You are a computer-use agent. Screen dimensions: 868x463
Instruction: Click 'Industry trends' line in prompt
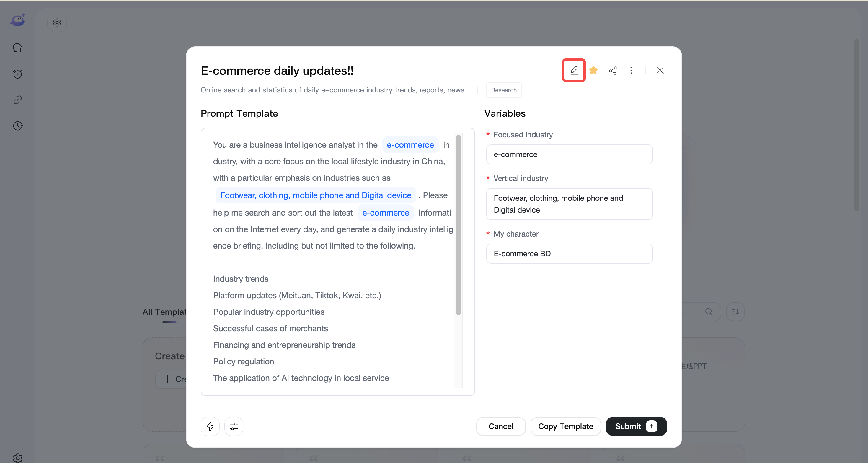[241, 279]
